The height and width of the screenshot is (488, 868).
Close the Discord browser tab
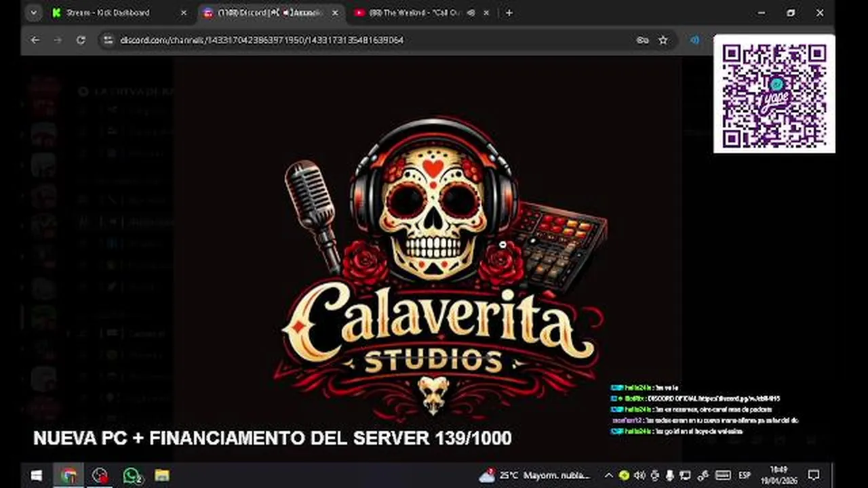[x=334, y=13]
